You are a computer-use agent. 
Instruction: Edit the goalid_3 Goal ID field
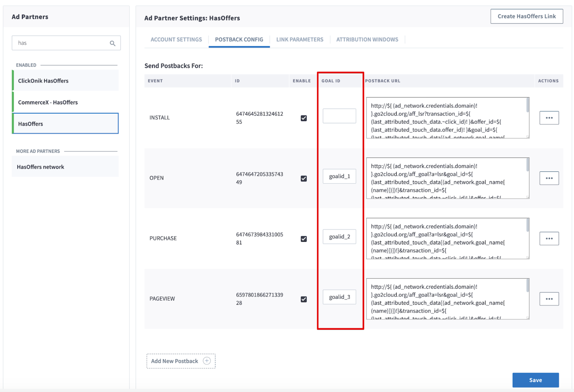tap(339, 297)
